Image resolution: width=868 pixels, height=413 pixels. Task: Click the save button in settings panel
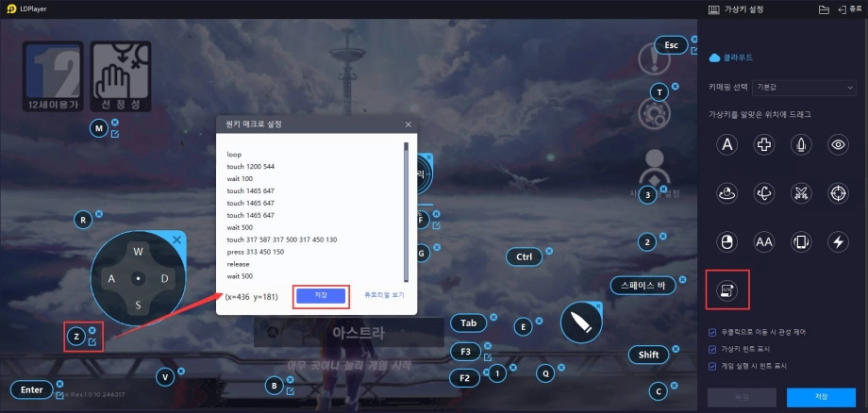pyautogui.click(x=820, y=397)
